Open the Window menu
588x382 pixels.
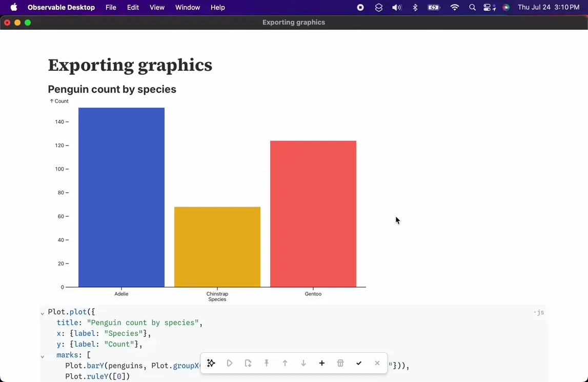click(x=188, y=8)
